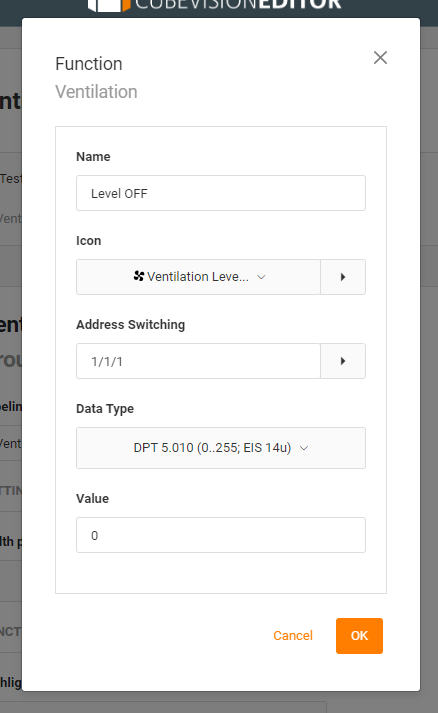Click the Value field containing 0
438x713 pixels.
tap(221, 535)
